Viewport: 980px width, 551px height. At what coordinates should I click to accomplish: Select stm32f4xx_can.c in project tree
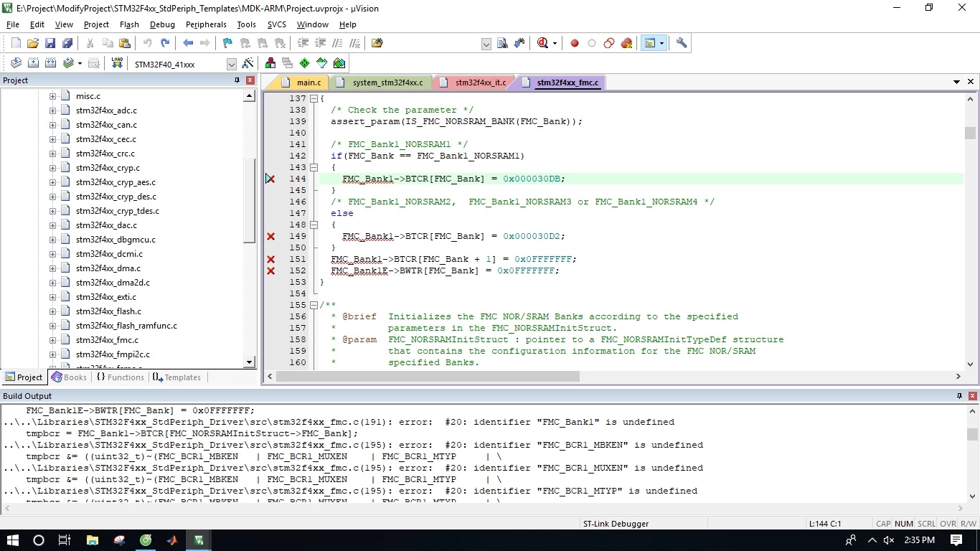point(106,125)
